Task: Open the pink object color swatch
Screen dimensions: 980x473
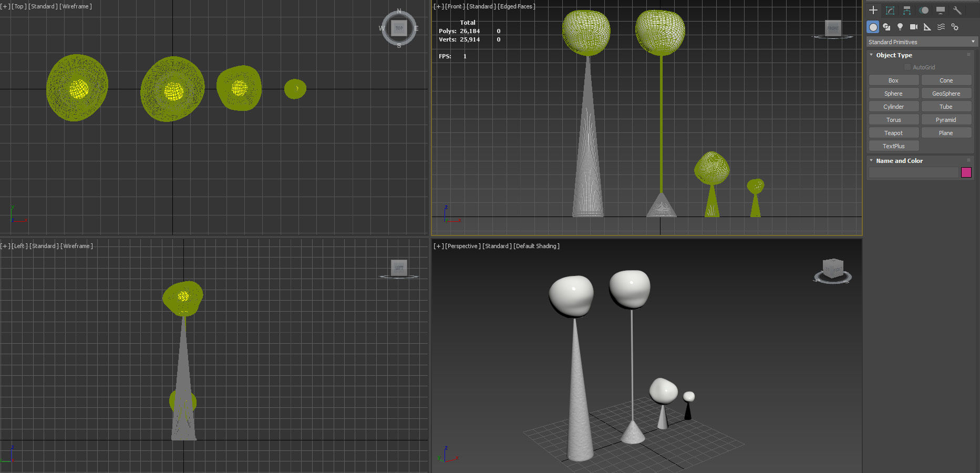Action: pyautogui.click(x=966, y=172)
